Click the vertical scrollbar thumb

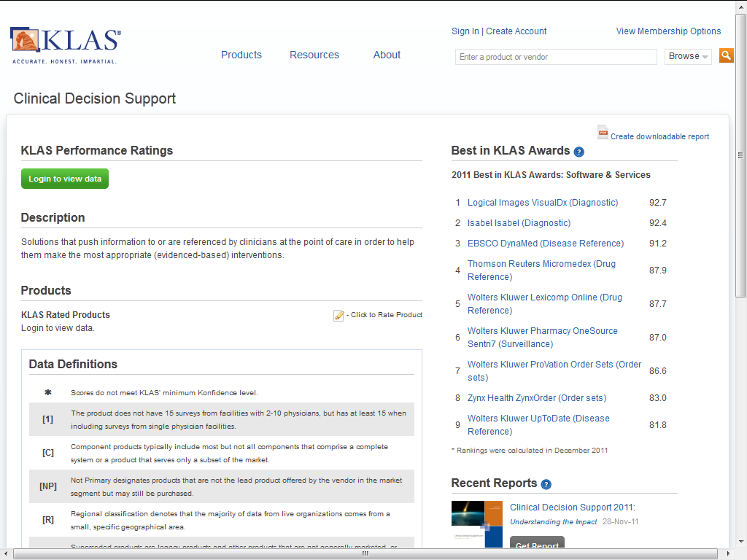point(740,155)
